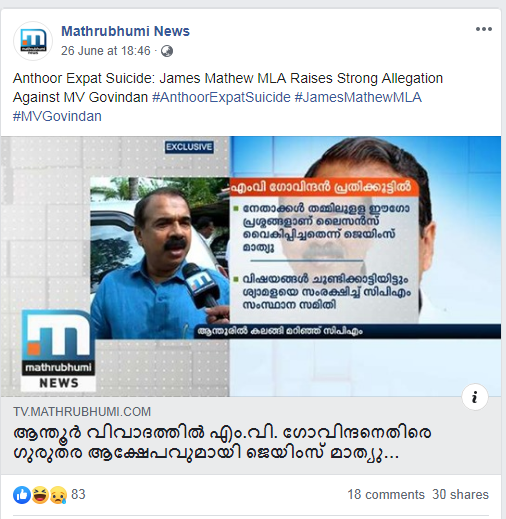Open the '26 June at 18:46' timestamp
This screenshot has width=506, height=519.
coord(106,51)
